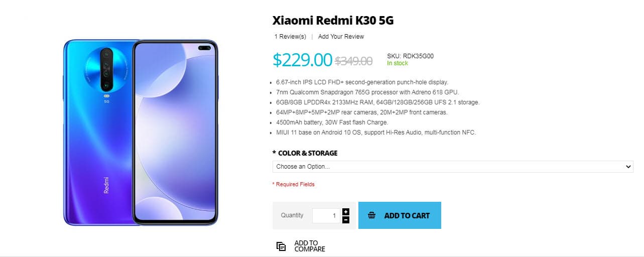
Task: Open the 1 Review(s) link
Action: pyautogui.click(x=290, y=37)
